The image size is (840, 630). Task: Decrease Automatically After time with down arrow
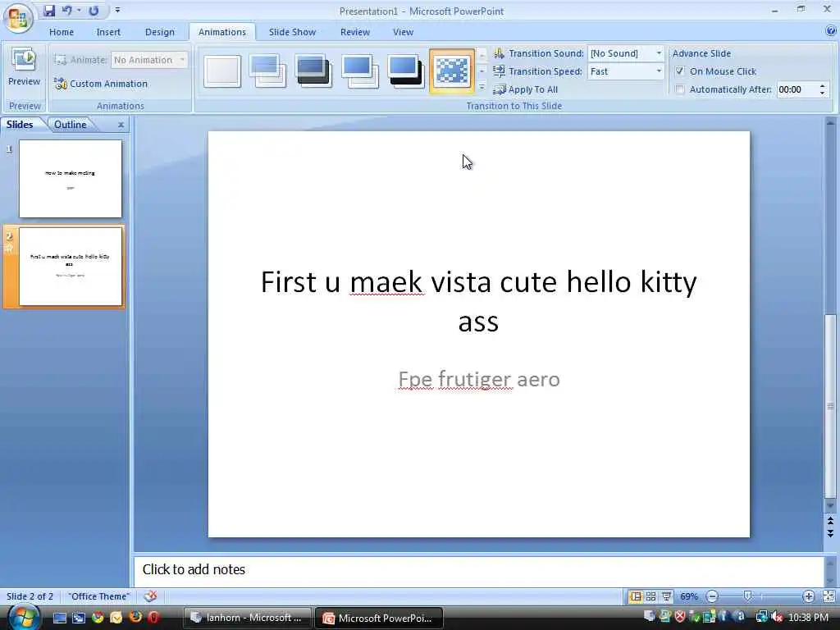[x=822, y=94]
